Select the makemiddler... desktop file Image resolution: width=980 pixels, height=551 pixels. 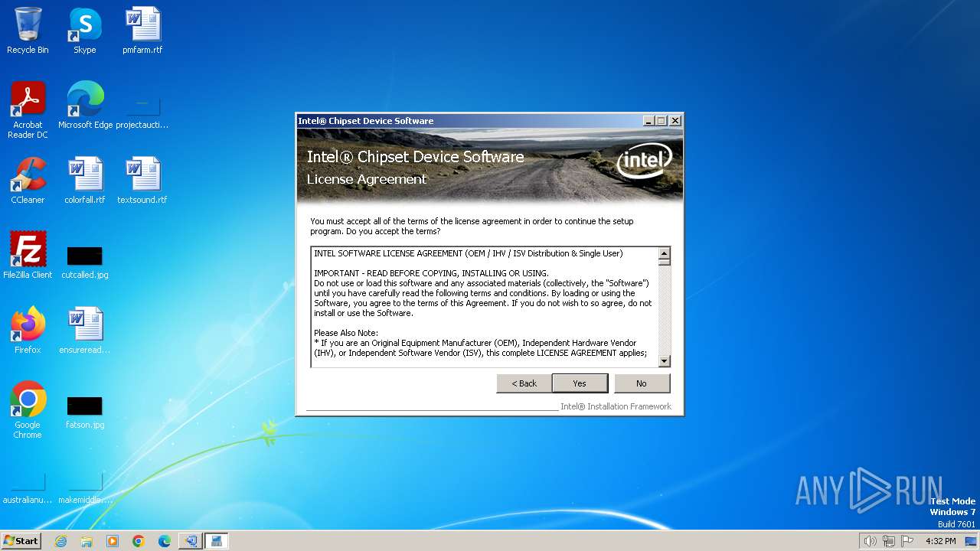(x=84, y=488)
